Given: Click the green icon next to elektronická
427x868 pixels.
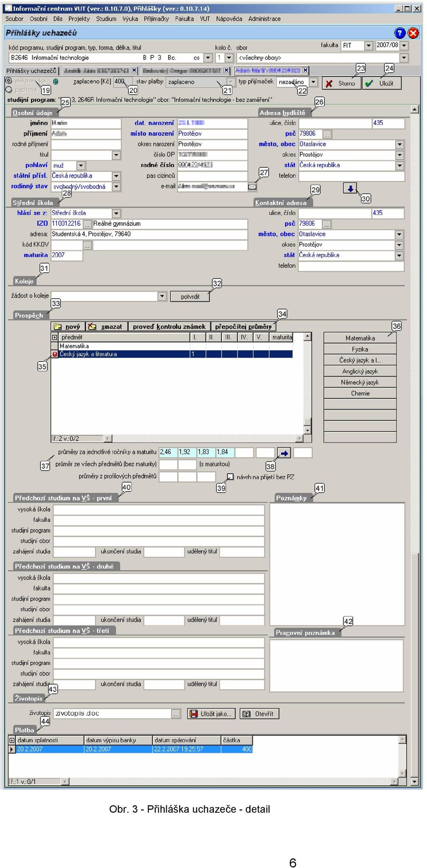Looking at the screenshot, I should click(x=56, y=81).
